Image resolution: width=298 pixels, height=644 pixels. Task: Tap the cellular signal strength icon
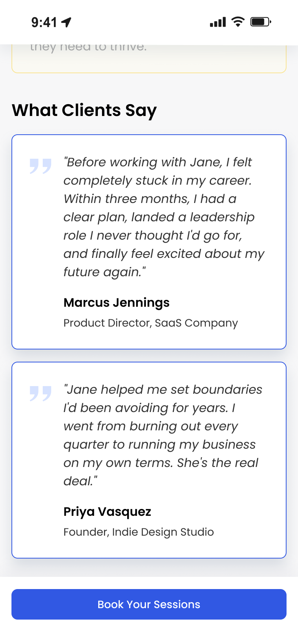[x=218, y=22]
